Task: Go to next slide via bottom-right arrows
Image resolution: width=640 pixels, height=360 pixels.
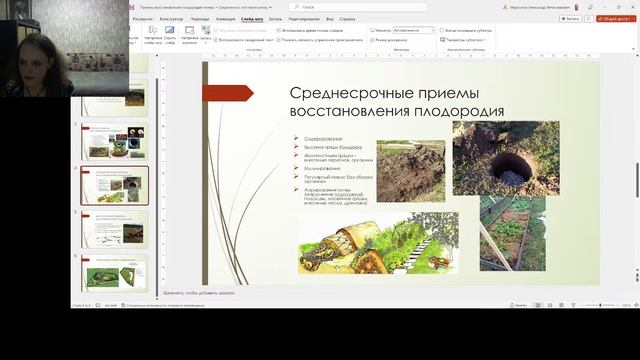Action: click(x=637, y=280)
